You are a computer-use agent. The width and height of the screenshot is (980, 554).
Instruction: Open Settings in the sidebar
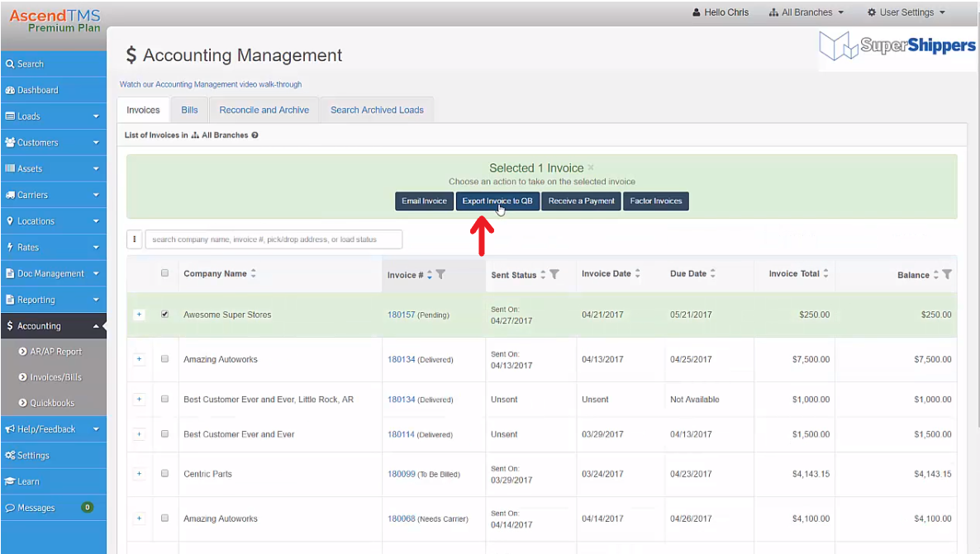[x=54, y=455]
